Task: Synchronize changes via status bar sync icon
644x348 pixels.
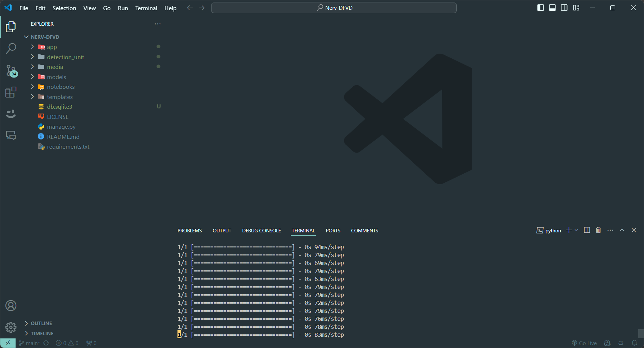Action: (46, 343)
